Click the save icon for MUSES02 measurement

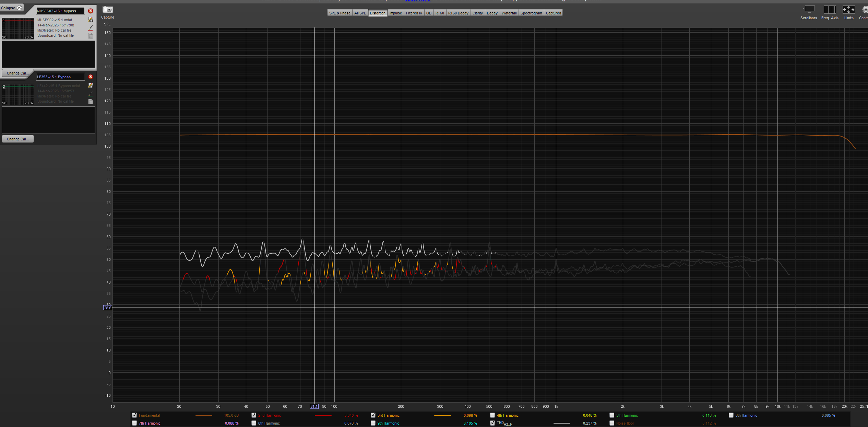pyautogui.click(x=91, y=20)
